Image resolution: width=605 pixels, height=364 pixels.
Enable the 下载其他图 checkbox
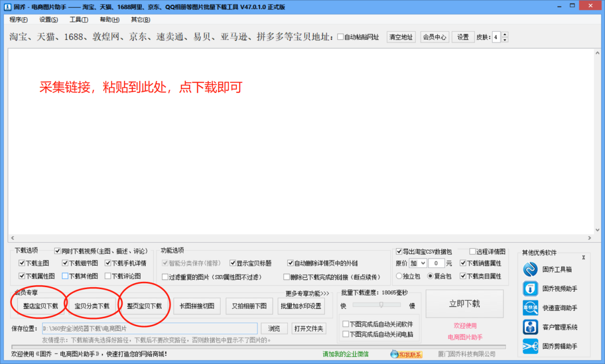(65, 276)
